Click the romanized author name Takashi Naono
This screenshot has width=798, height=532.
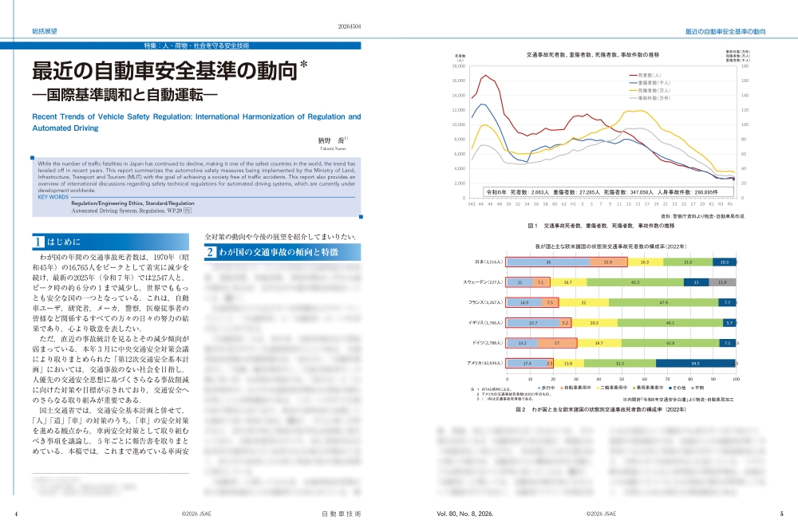[x=333, y=148]
